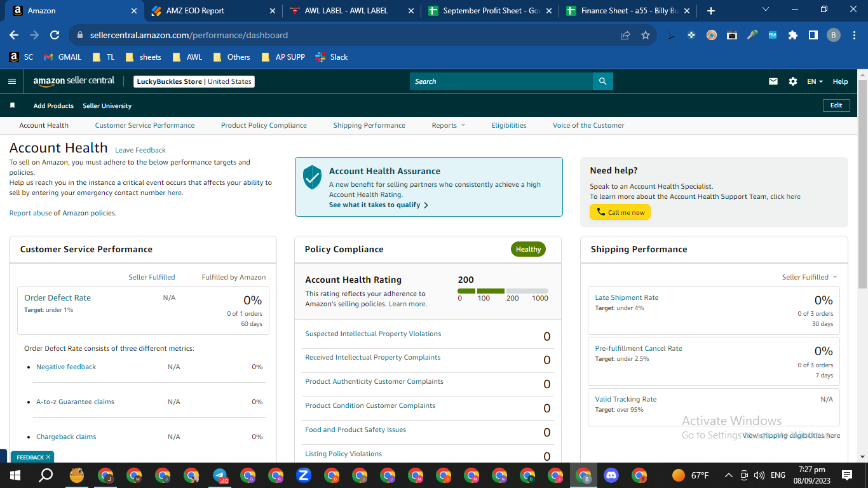
Task: Open the Leave Feedback link
Action: 140,151
